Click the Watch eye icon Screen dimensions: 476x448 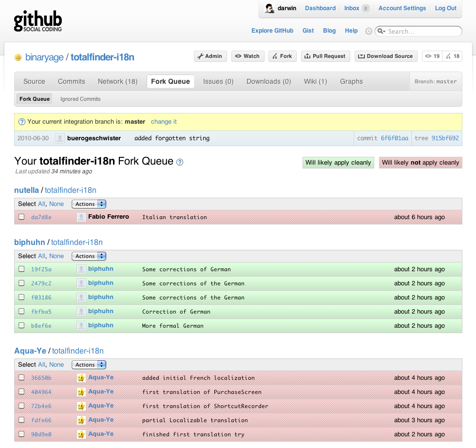tap(237, 56)
